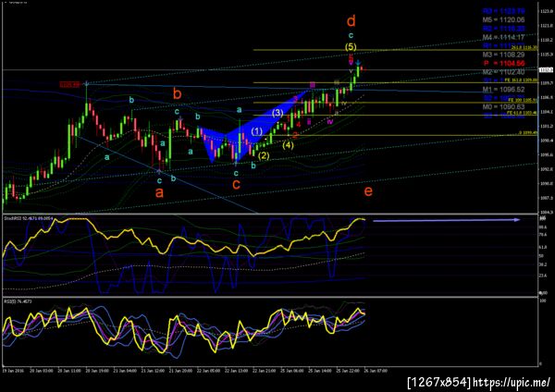Click the RSI(5) indicator title
The height and width of the screenshot is (392, 555).
tap(18, 301)
